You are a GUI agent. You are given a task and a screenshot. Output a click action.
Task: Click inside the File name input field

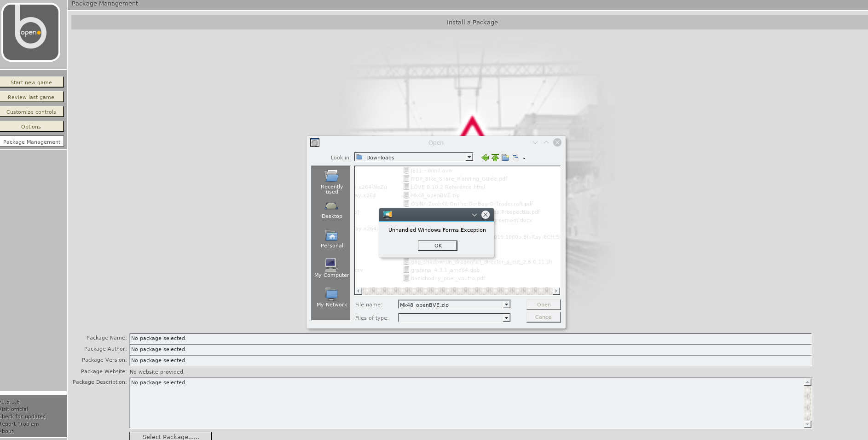coord(442,305)
